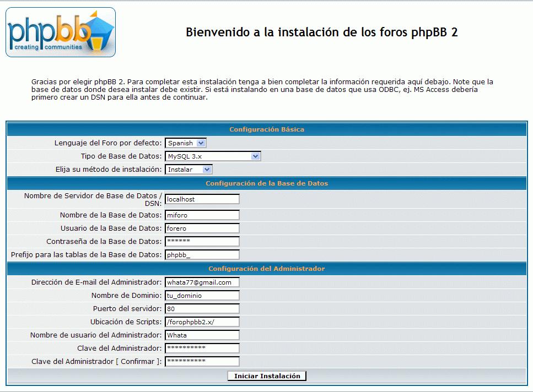Click the Contraseña de la Base de Datos label
Screen dimensions: 533x392
pyautogui.click(x=104, y=241)
